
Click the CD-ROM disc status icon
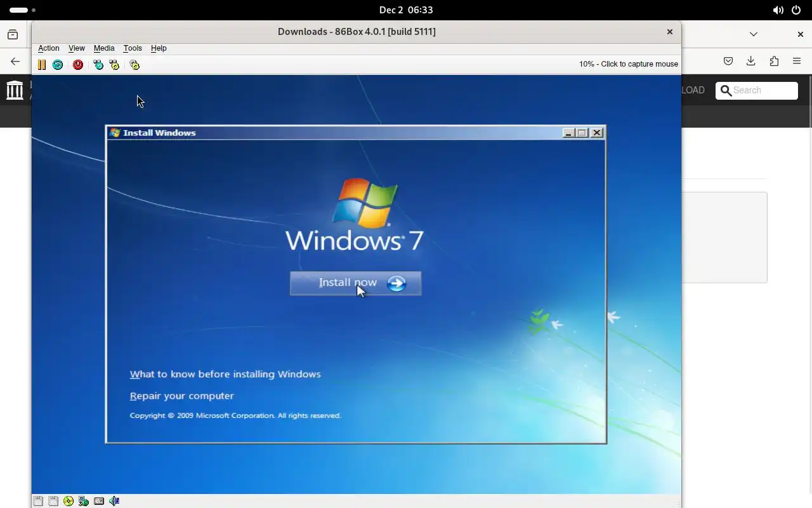point(69,501)
